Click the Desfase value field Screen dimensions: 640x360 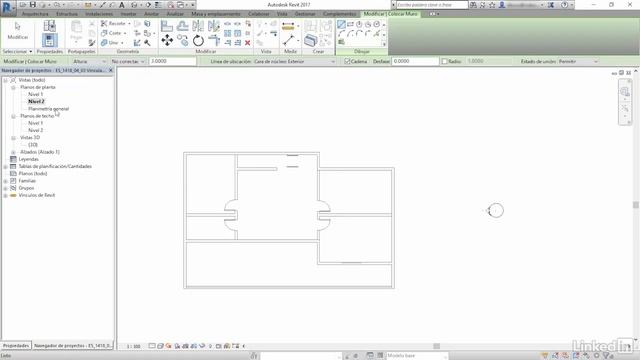[415, 61]
